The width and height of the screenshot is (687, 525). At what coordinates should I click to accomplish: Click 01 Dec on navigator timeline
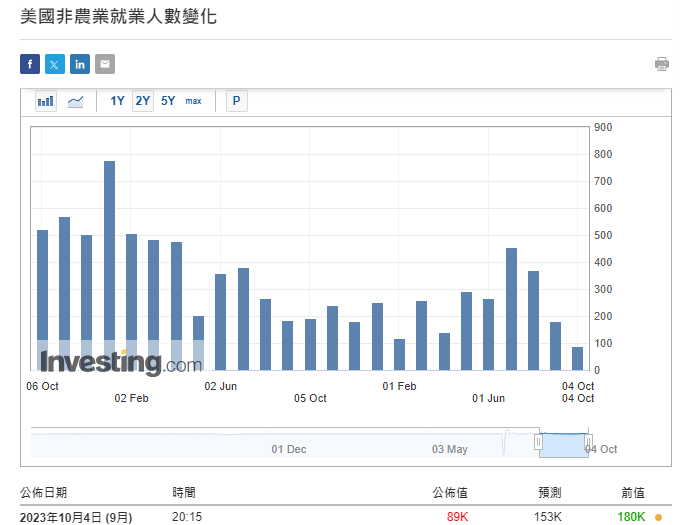[289, 449]
